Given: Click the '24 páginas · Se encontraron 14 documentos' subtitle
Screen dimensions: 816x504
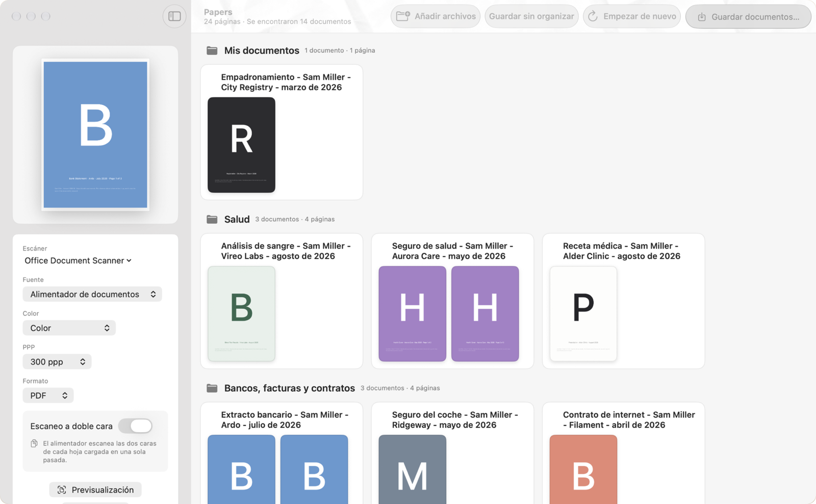Looking at the screenshot, I should 277,21.
